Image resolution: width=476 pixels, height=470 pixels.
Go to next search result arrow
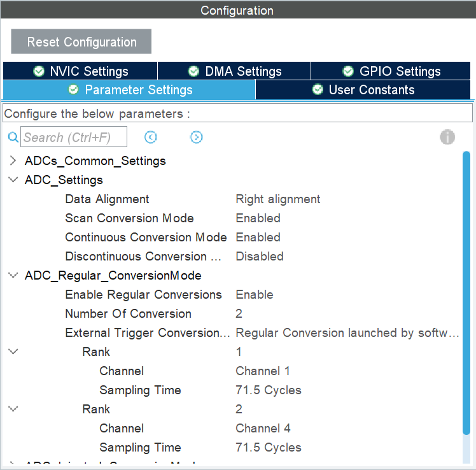[x=197, y=137]
